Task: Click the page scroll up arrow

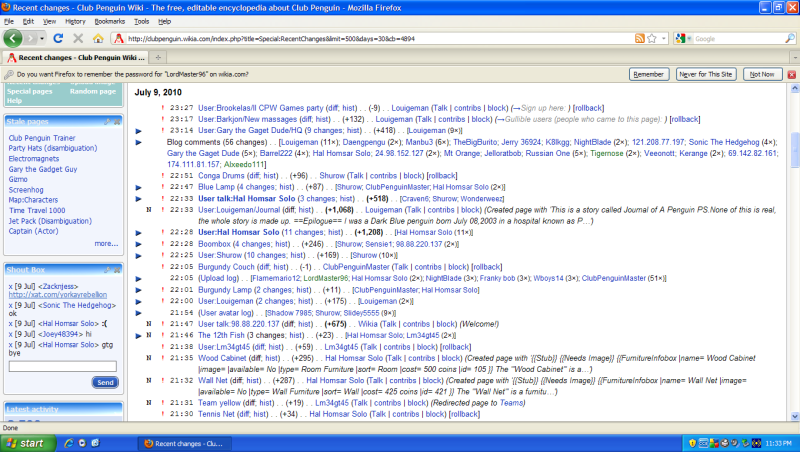Action: (x=795, y=88)
